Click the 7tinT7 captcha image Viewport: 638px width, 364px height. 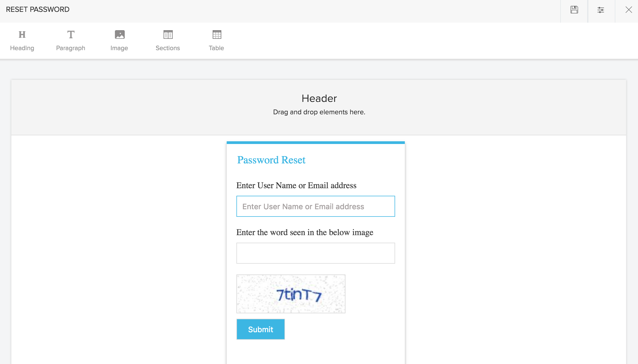coord(291,294)
